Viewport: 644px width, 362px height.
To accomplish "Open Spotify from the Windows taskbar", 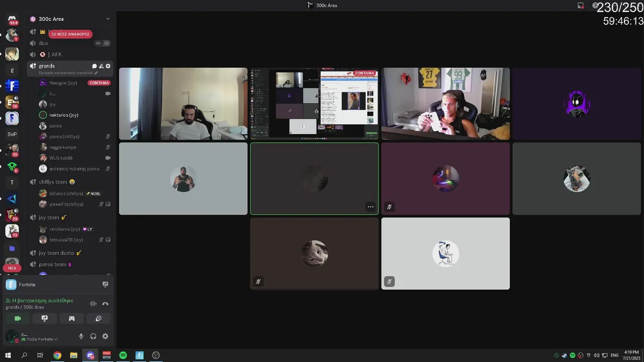I will (123, 355).
